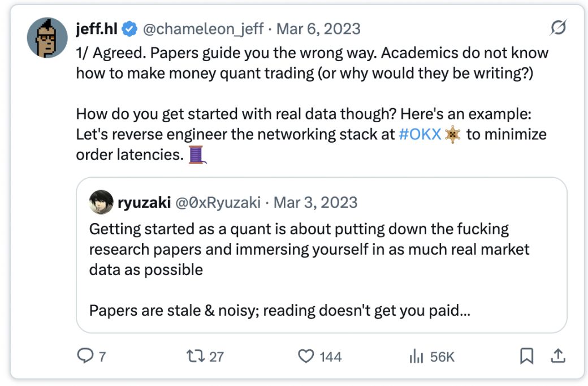Open the view count analytics icon
The image size is (588, 386).
pyautogui.click(x=416, y=356)
